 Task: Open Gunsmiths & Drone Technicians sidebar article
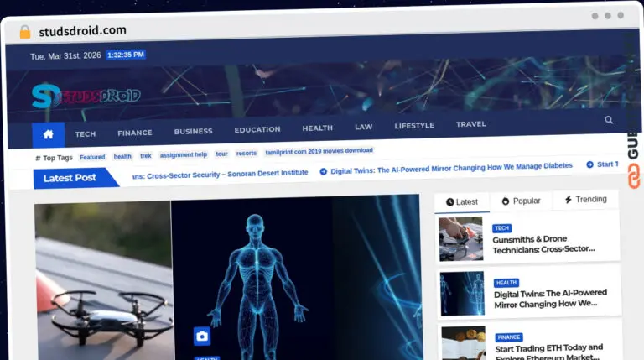(543, 243)
